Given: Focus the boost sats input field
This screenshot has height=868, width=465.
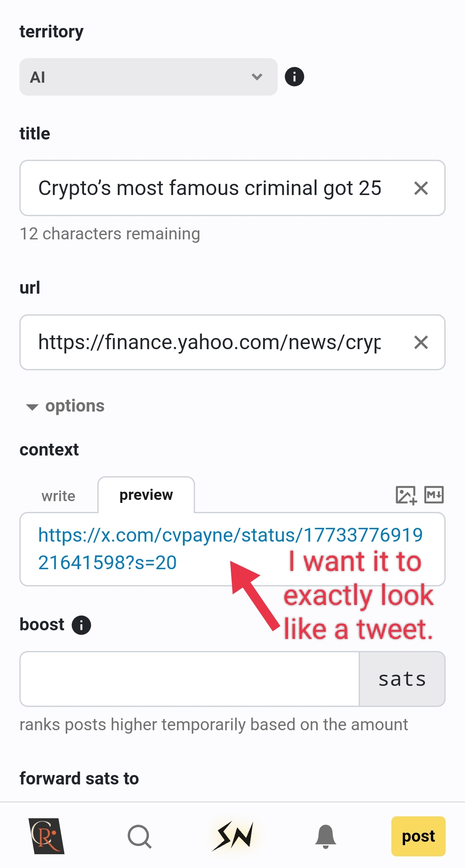Looking at the screenshot, I should click(x=189, y=679).
